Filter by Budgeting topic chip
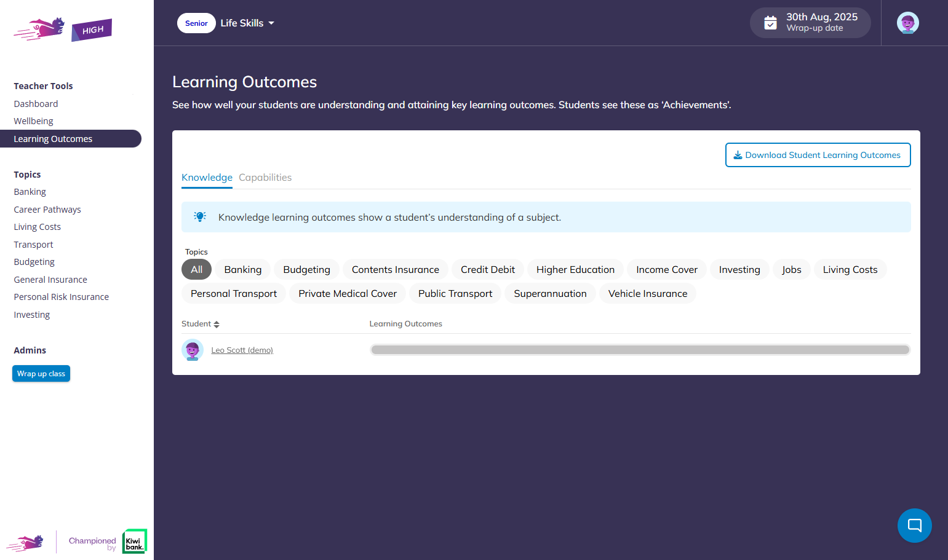The image size is (948, 560). click(x=306, y=269)
